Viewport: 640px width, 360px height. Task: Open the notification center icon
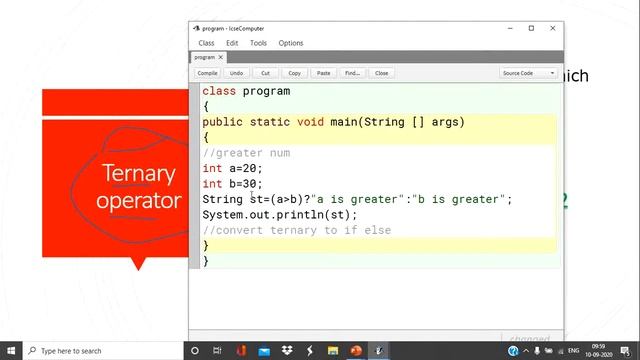click(625, 351)
